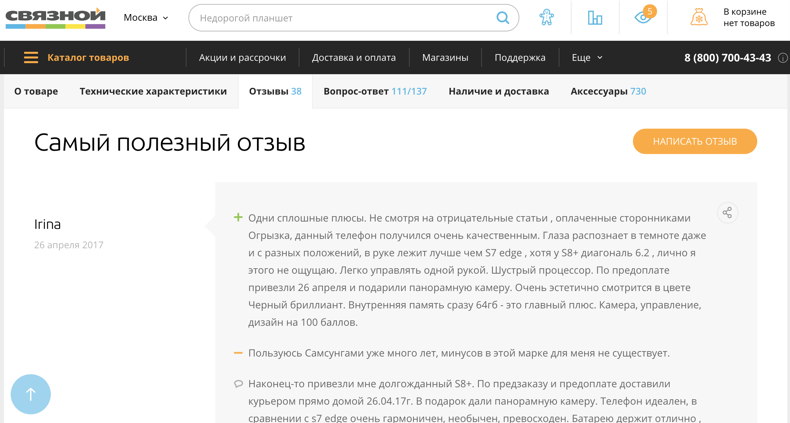790x423 pixels.
Task: Click the orange minus cons icon
Action: (238, 353)
